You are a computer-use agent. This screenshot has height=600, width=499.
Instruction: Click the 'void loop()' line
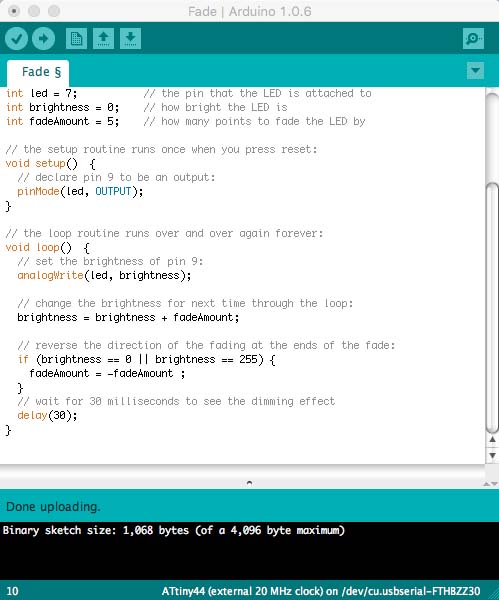coord(48,248)
